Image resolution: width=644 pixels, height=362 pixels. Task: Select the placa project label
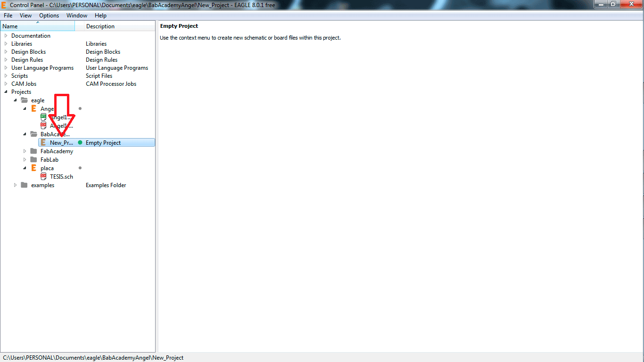(x=47, y=168)
